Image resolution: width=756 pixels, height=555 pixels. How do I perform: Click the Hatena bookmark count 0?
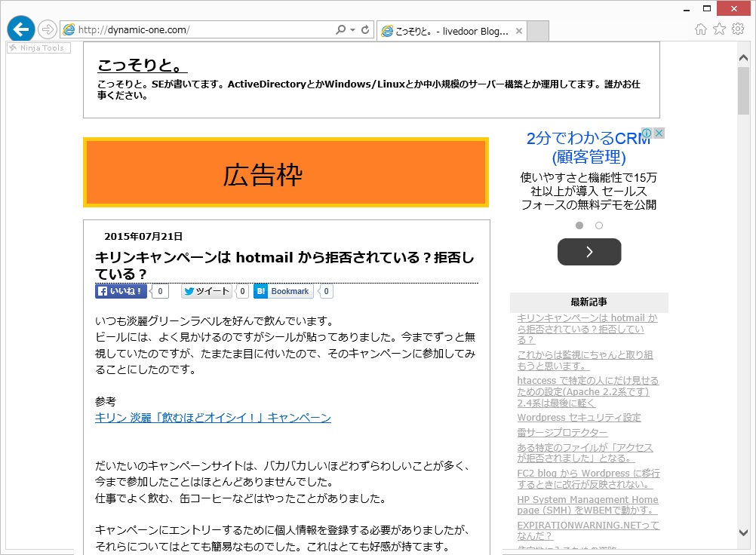pyautogui.click(x=325, y=291)
